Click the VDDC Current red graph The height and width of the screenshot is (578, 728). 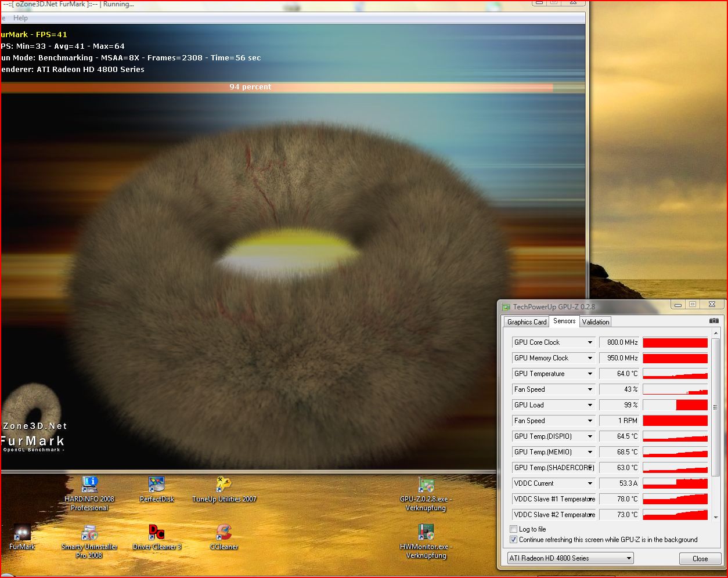(x=675, y=483)
